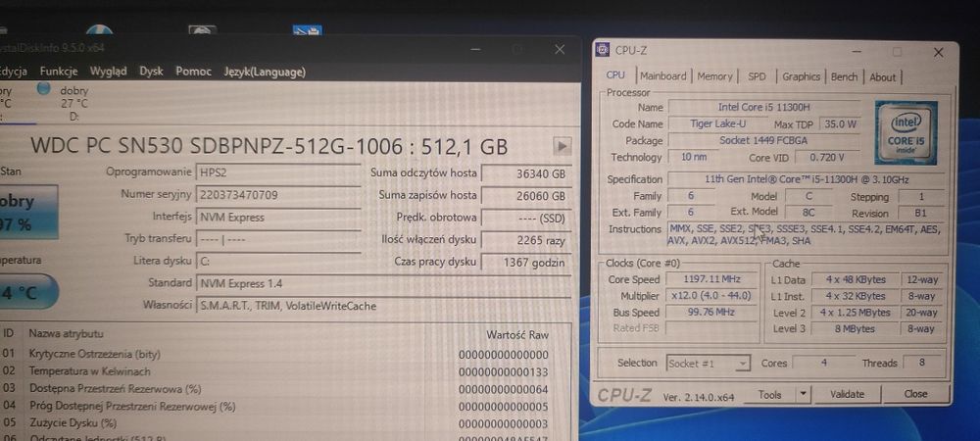Viewport: 980px width, 441px height.
Task: Open the Pomoc menu
Action: point(193,72)
